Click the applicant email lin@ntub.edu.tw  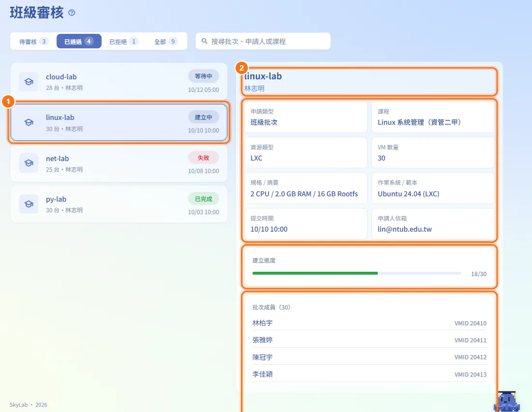(404, 229)
